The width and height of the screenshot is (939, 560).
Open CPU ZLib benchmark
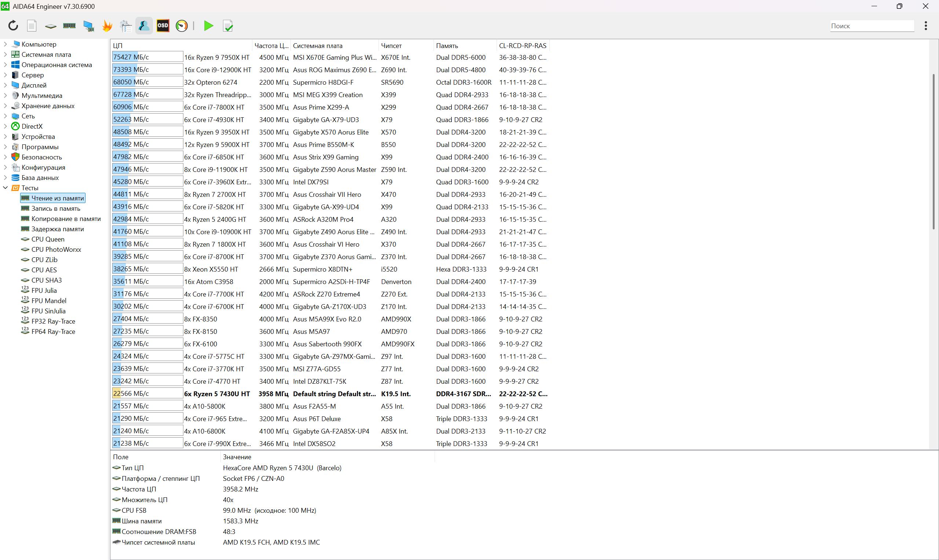[40, 259]
